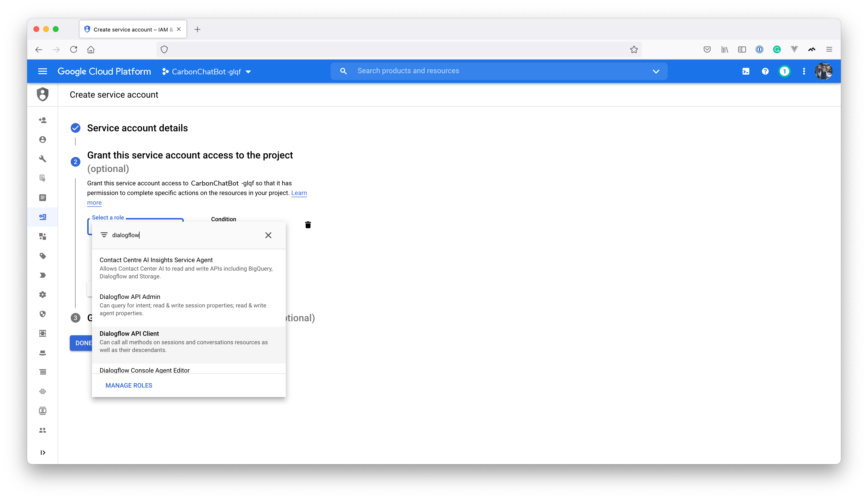The height and width of the screenshot is (500, 868).
Task: Open the add-person IAM sidebar icon
Action: point(43,120)
